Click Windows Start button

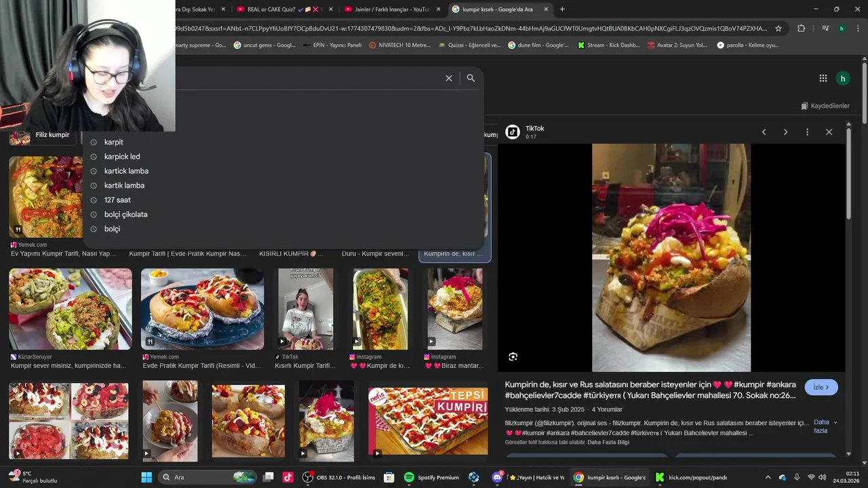coord(146,477)
